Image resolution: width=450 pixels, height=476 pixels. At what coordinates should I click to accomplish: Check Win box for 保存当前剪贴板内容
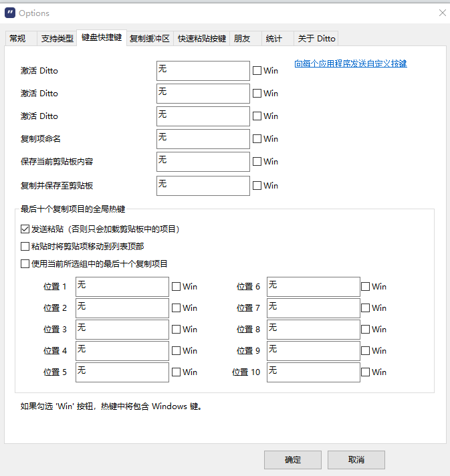click(x=257, y=162)
